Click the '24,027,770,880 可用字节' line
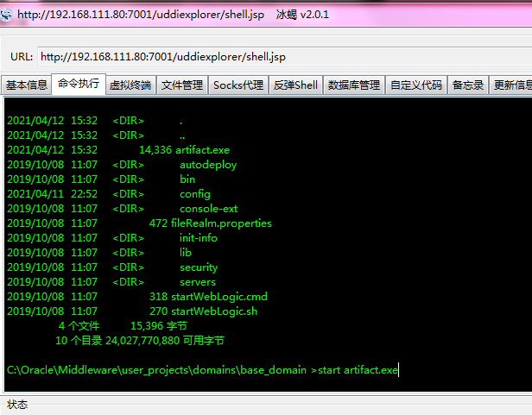The width and height of the screenshot is (532, 415). tap(165, 341)
